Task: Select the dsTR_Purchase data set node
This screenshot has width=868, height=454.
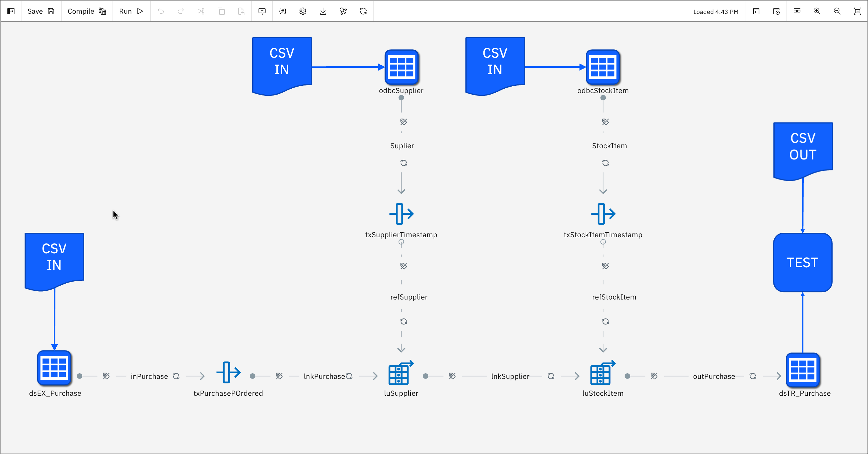Action: (x=803, y=370)
